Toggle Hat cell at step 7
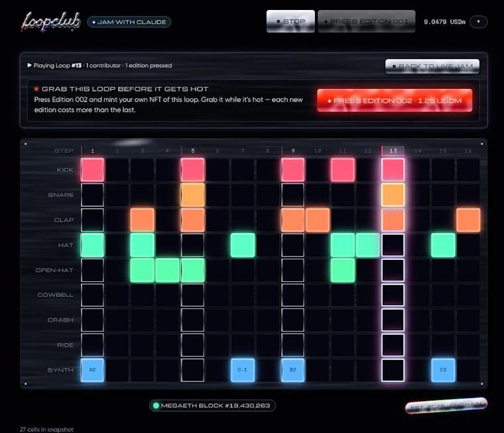Screen dimensions: 504x433 coord(243,245)
